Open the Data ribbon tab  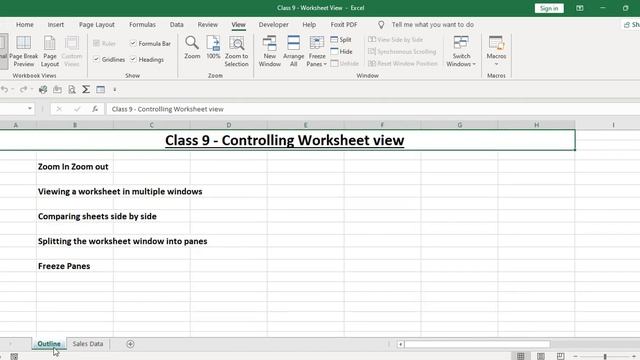click(176, 24)
